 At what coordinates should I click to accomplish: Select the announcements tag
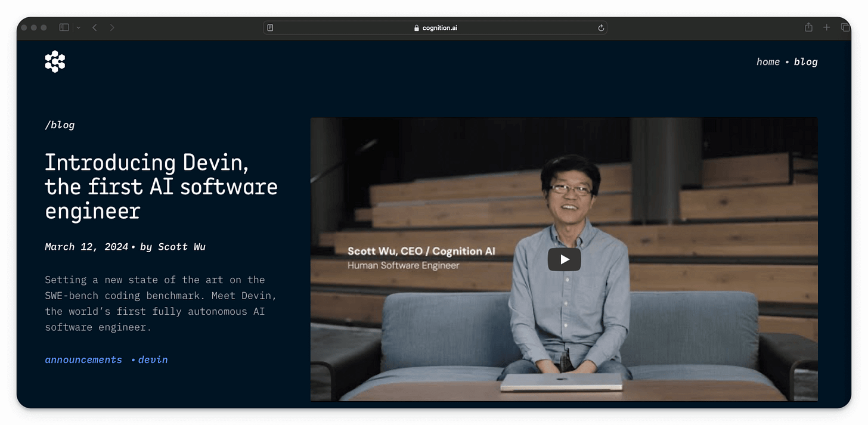[x=83, y=360]
